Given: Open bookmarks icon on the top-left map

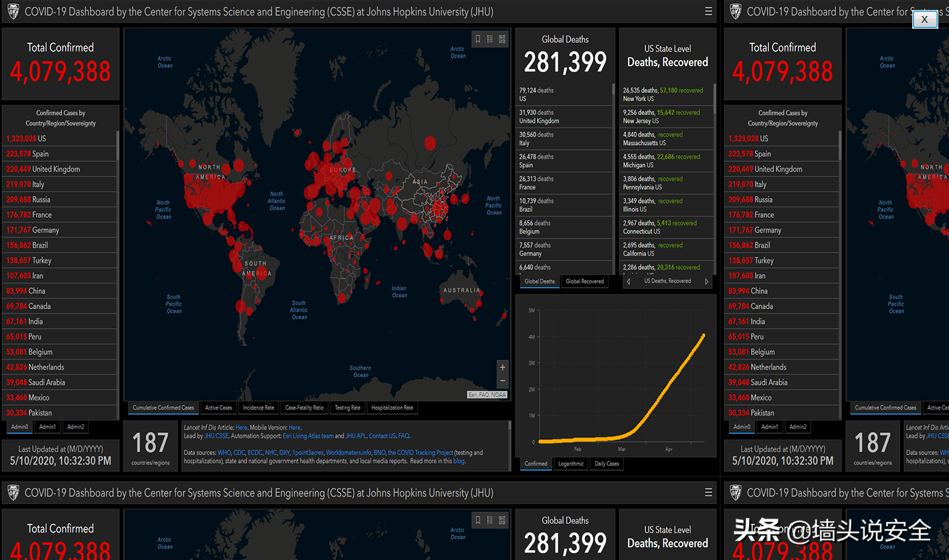Looking at the screenshot, I should click(x=478, y=39).
